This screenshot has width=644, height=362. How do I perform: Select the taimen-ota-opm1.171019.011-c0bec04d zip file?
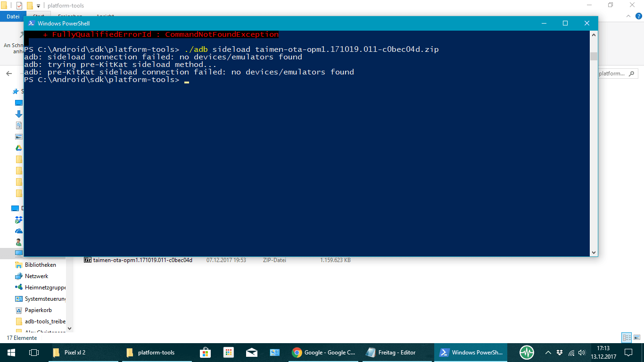(x=142, y=260)
